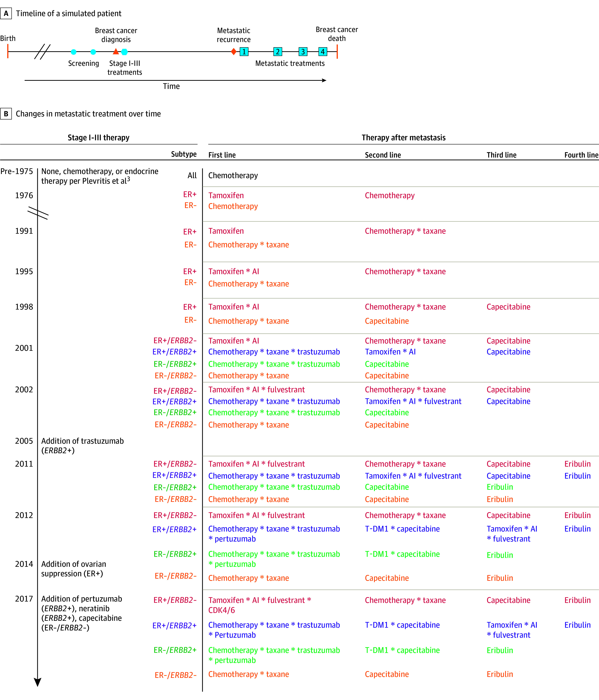This screenshot has width=599, height=700.
Task: Click the panel A label box
Action: [6, 14]
